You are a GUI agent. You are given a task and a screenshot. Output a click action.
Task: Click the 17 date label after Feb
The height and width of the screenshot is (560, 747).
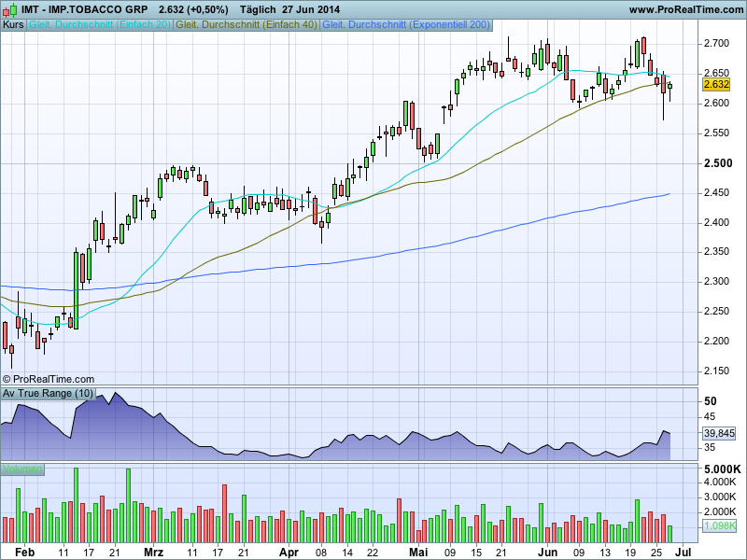pos(89,553)
